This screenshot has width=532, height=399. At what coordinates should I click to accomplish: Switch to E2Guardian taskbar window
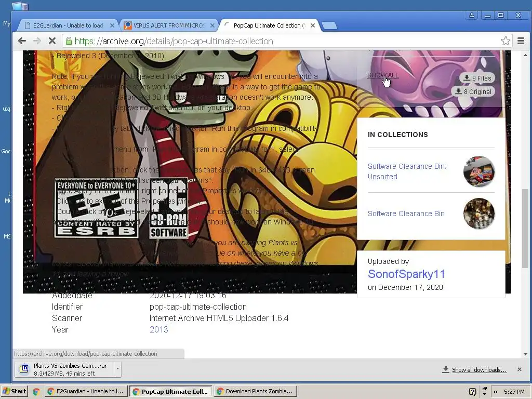coord(86,391)
